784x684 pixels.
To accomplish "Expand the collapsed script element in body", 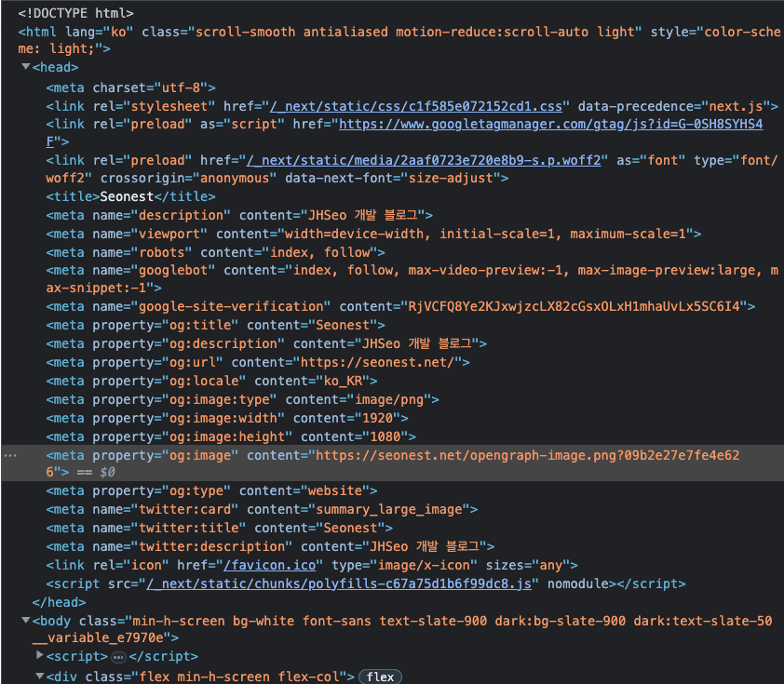I will point(41,657).
